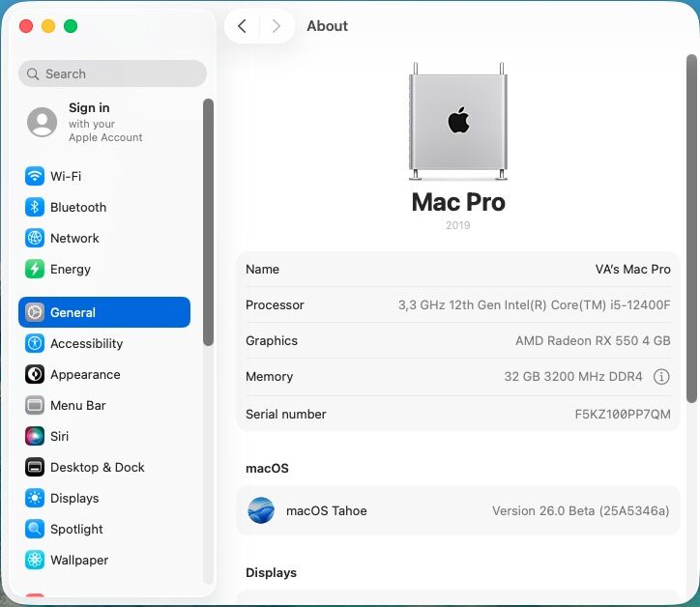The height and width of the screenshot is (607, 700).
Task: Select the Spotlight magnifier icon
Action: pos(35,529)
